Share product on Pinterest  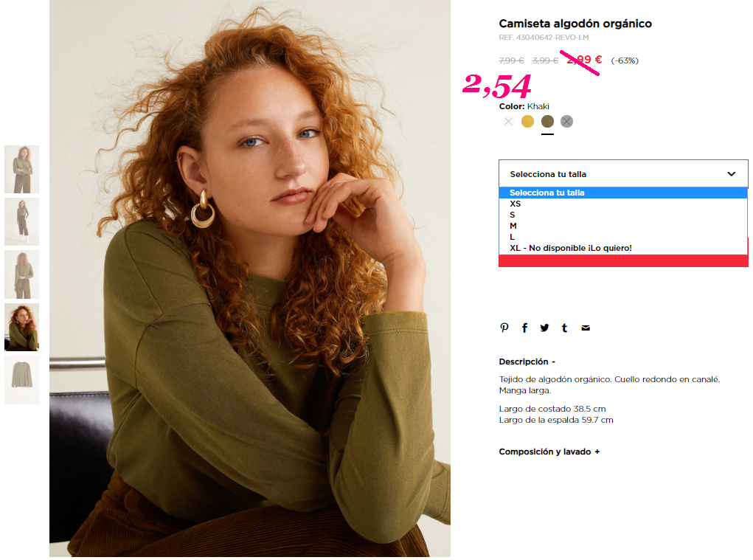[x=504, y=328]
